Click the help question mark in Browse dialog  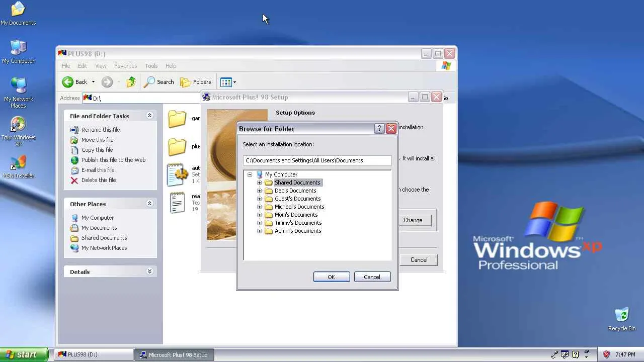tap(379, 129)
